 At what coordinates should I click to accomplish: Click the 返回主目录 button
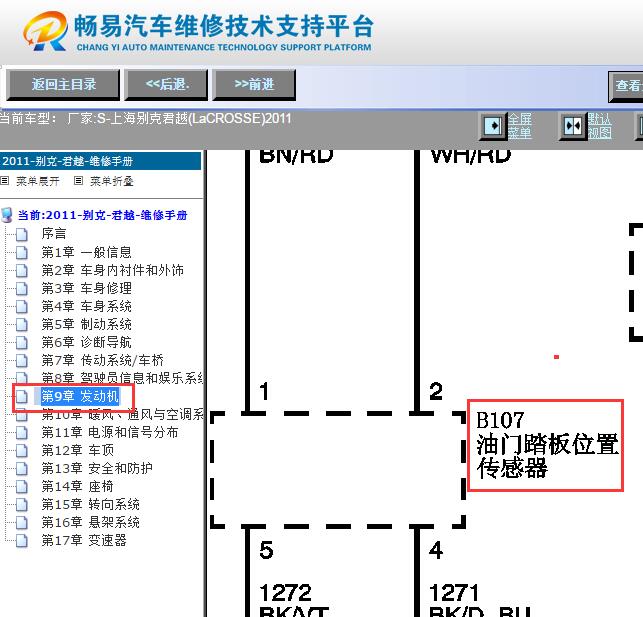pyautogui.click(x=63, y=84)
